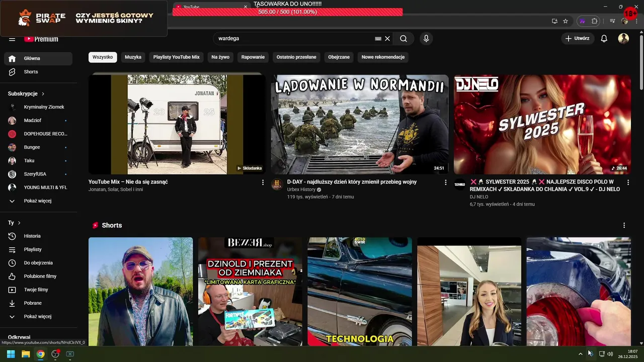Open Do obejrzenia watch later list

click(x=38, y=263)
